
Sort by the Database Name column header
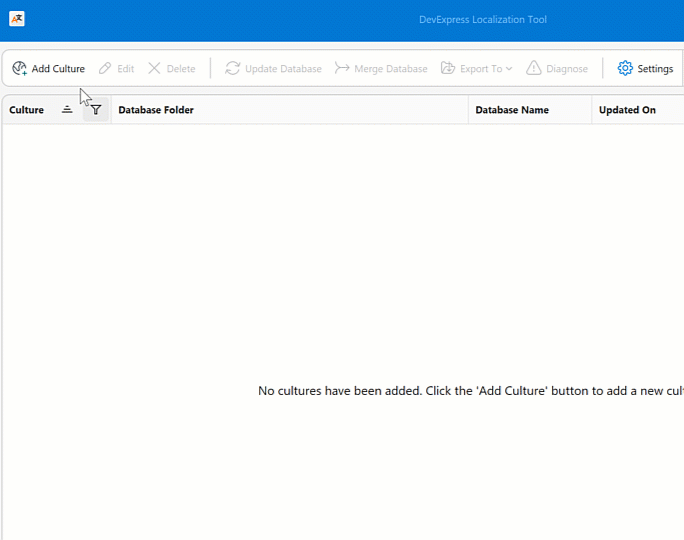click(530, 110)
